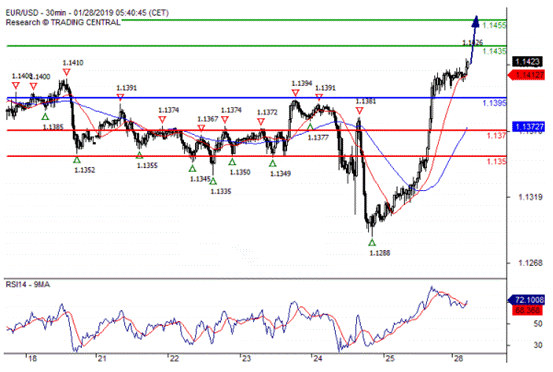This screenshot has width=553, height=372.
Task: Click the RSI14 - 9MA indicator title
Action: pos(28,284)
